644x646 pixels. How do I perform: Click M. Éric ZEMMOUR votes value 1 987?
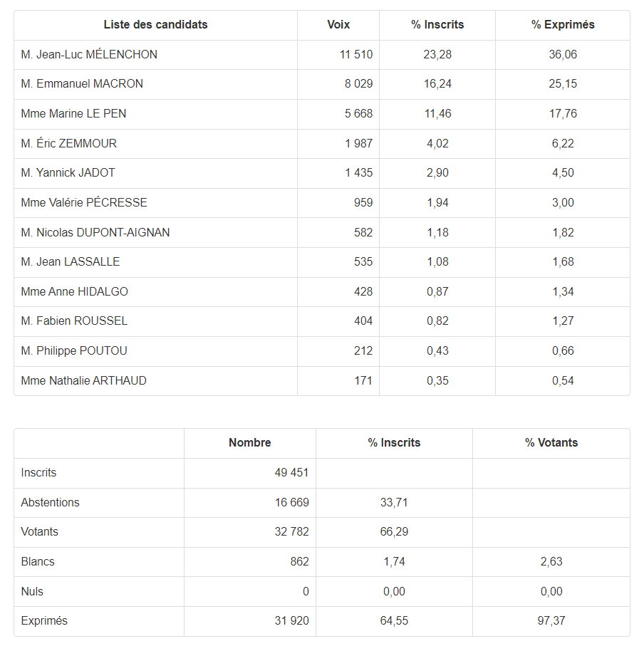click(358, 143)
